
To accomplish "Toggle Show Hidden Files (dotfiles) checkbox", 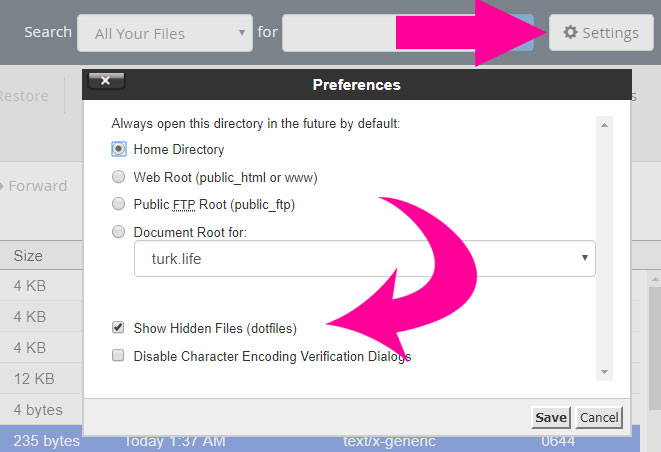I will click(x=118, y=328).
